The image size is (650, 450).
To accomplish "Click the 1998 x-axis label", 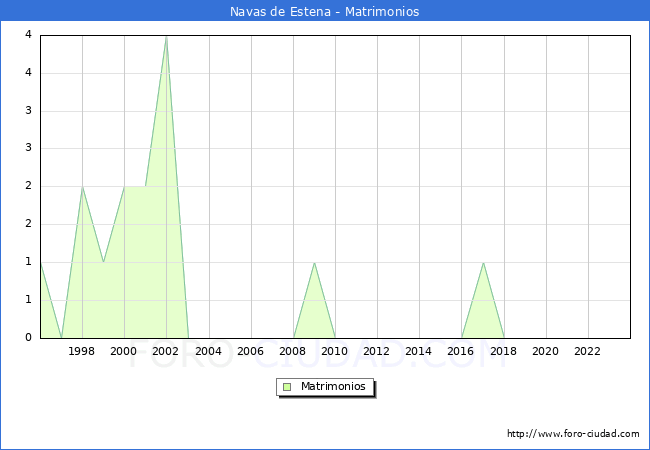I will [x=81, y=351].
